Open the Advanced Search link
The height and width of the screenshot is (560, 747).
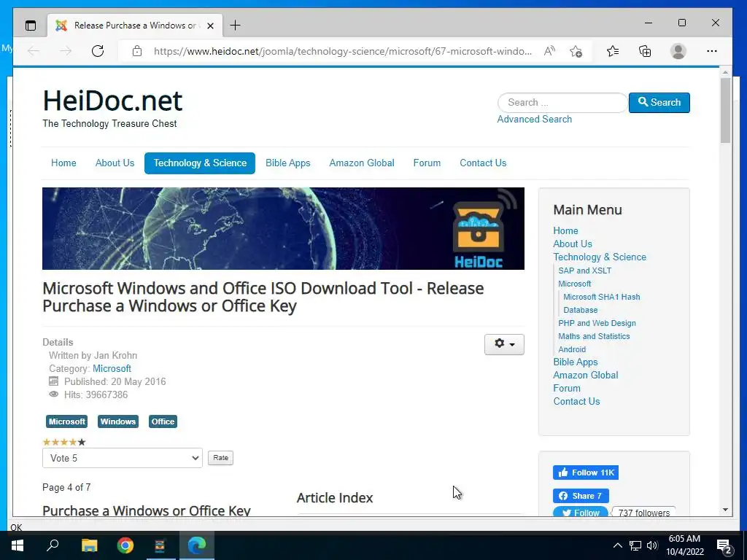(x=535, y=119)
